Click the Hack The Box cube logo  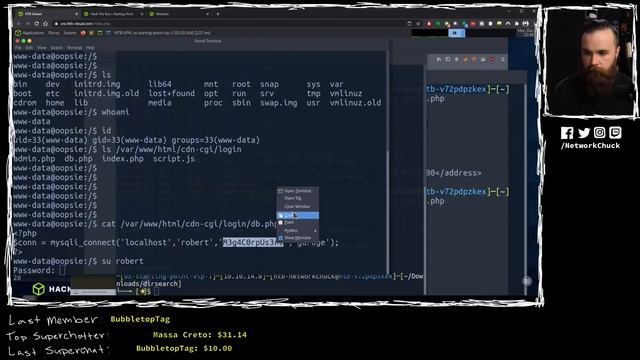pyautogui.click(x=38, y=289)
